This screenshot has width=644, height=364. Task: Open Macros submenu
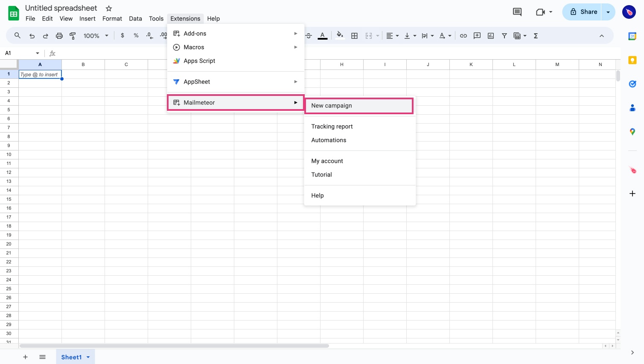pos(236,47)
